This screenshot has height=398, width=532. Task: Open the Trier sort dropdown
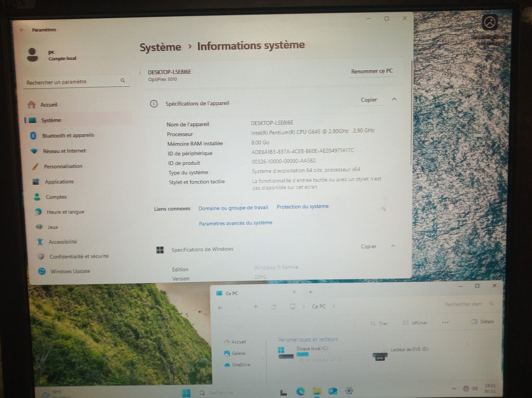pyautogui.click(x=379, y=323)
